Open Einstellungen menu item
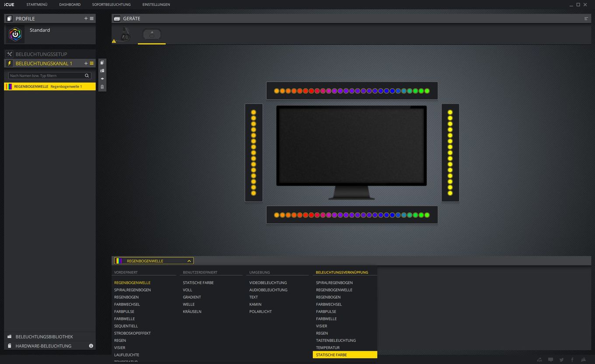595x364 pixels. click(x=156, y=4)
